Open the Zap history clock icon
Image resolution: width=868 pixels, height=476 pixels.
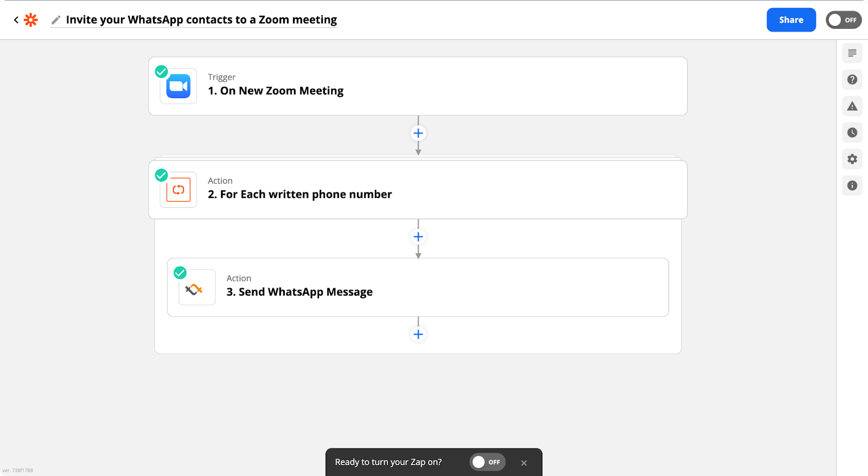point(852,133)
